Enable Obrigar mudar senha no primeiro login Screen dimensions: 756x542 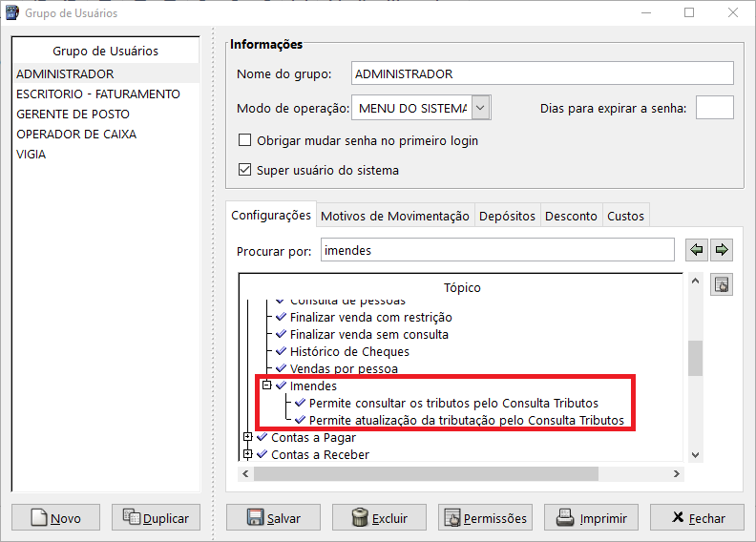244,140
